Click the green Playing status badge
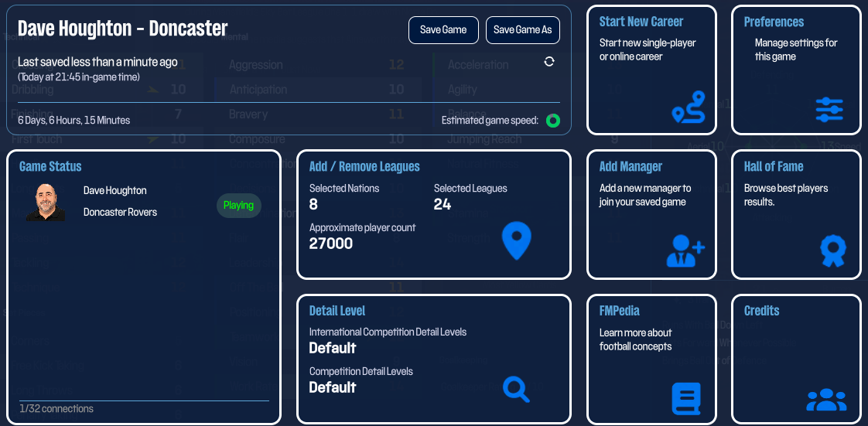 (x=238, y=205)
